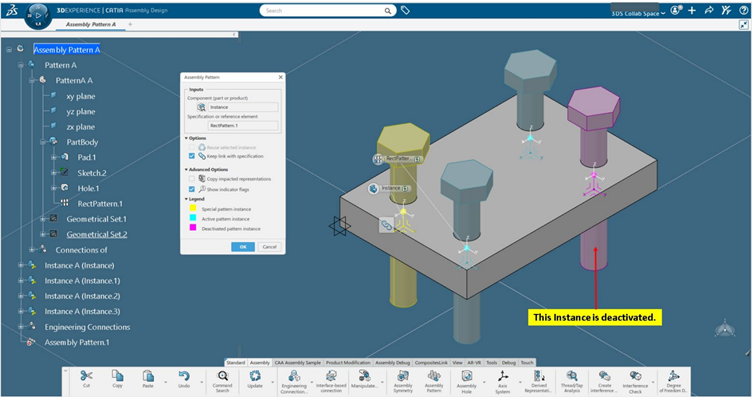Click the tag icon beside search bar

tap(405, 10)
